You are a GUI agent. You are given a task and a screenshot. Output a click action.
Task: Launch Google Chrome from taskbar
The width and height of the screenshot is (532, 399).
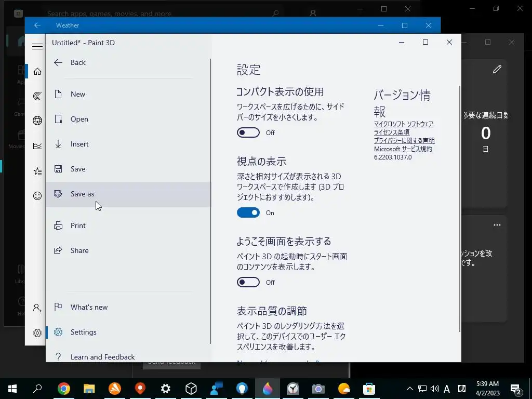click(x=64, y=389)
